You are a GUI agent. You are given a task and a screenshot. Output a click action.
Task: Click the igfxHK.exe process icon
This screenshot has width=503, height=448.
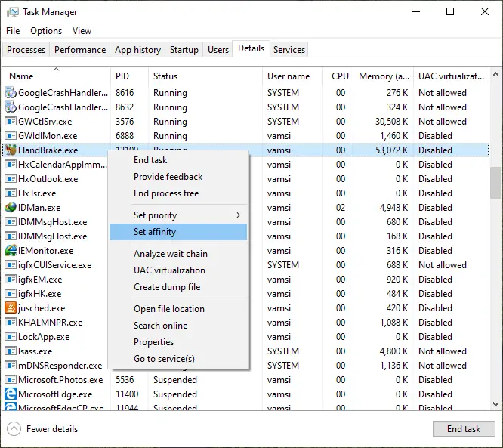pyautogui.click(x=11, y=294)
